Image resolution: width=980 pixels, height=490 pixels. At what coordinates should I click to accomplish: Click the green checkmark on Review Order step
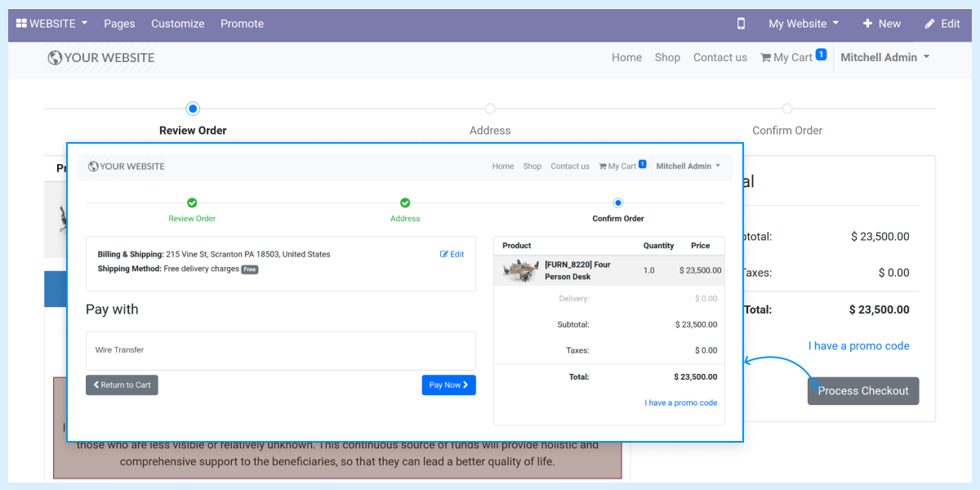pos(192,203)
